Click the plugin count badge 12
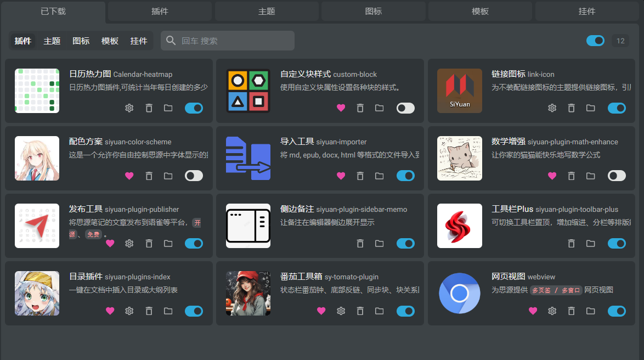This screenshot has width=644, height=360. pos(620,41)
